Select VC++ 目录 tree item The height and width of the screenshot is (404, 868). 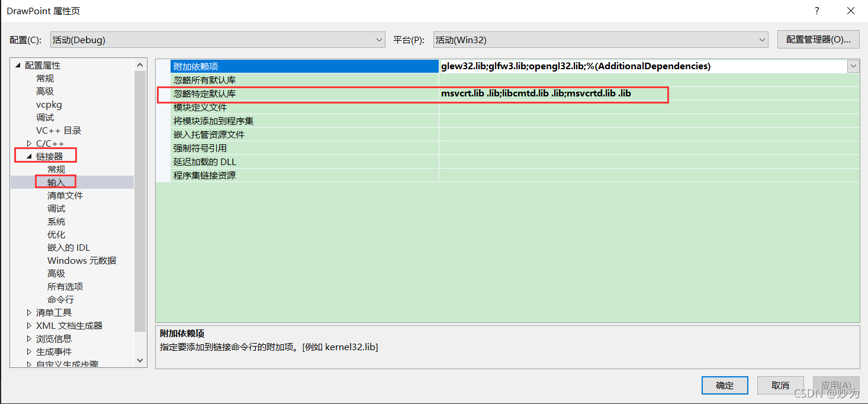click(59, 131)
